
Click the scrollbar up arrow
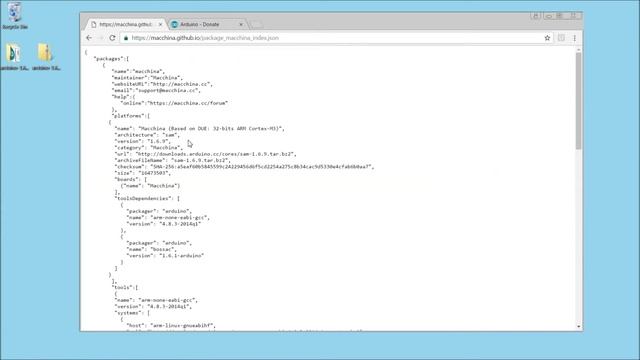(x=578, y=49)
